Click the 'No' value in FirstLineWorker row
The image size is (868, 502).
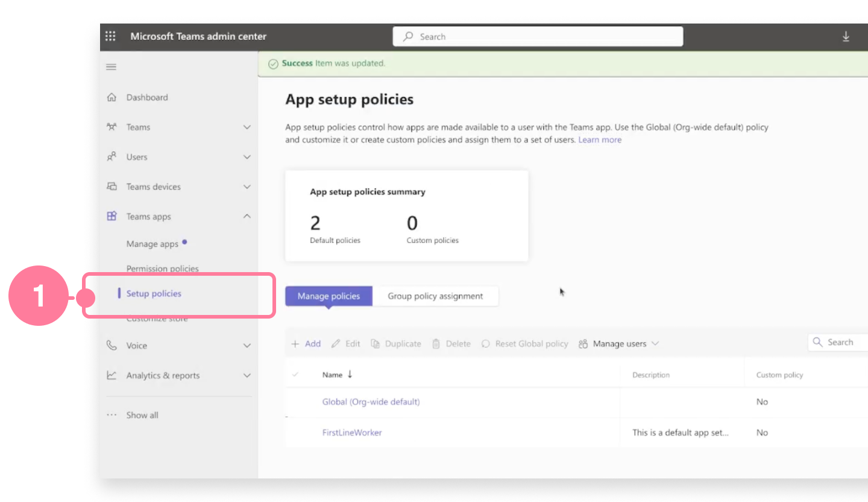[x=762, y=432]
